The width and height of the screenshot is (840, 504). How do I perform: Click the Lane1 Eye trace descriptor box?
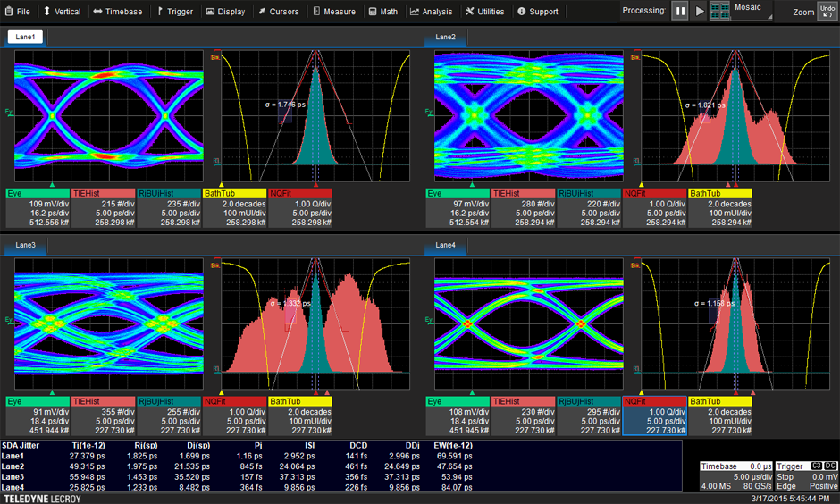click(37, 207)
